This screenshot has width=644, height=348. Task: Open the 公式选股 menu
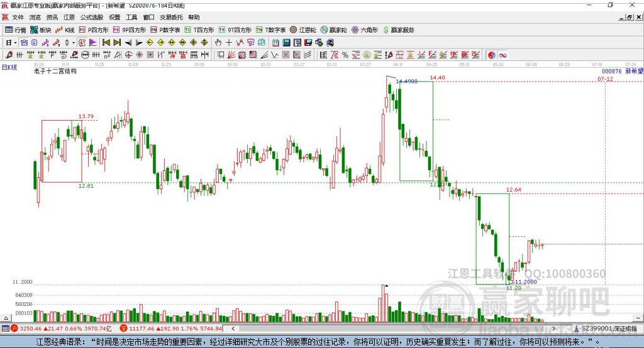point(92,17)
